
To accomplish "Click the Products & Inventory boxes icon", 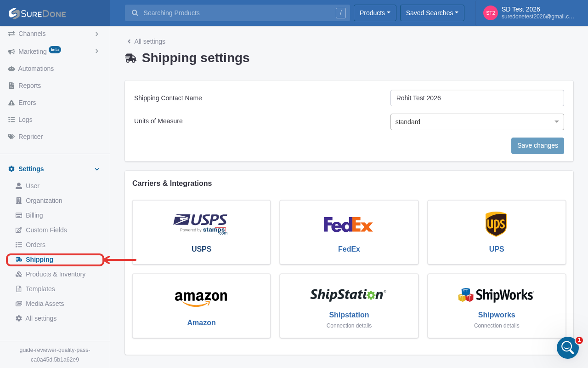I will (x=19, y=274).
